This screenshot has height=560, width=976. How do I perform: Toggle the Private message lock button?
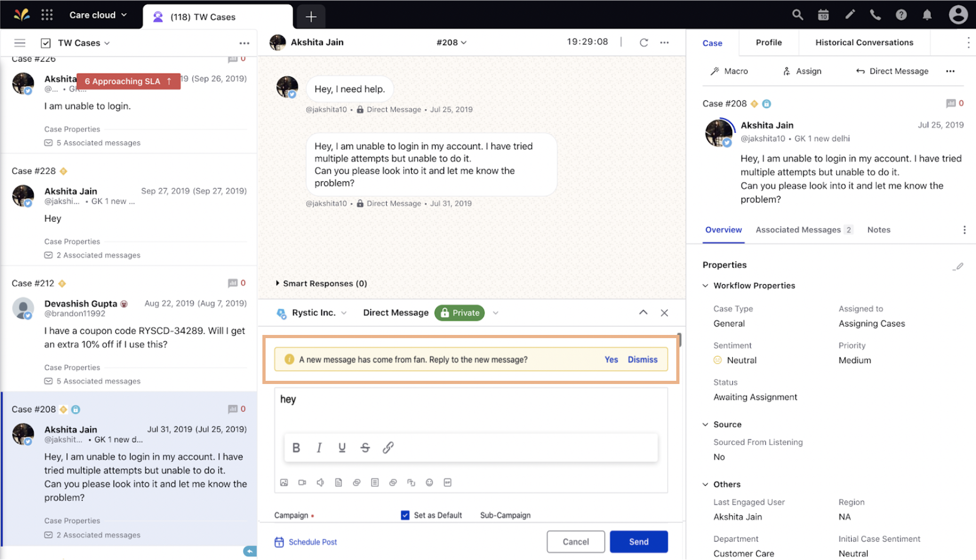460,313
